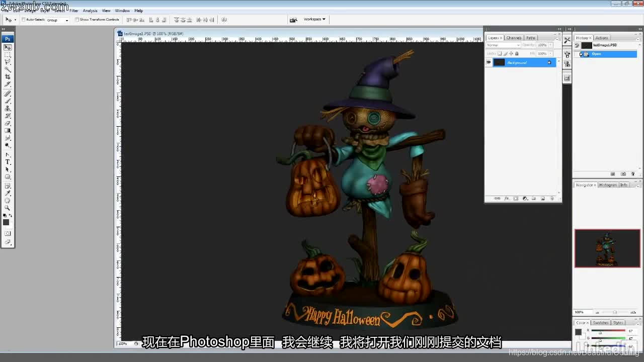Hide the Background layer eye icon
Viewport: 644px width, 362px height.
click(x=488, y=62)
